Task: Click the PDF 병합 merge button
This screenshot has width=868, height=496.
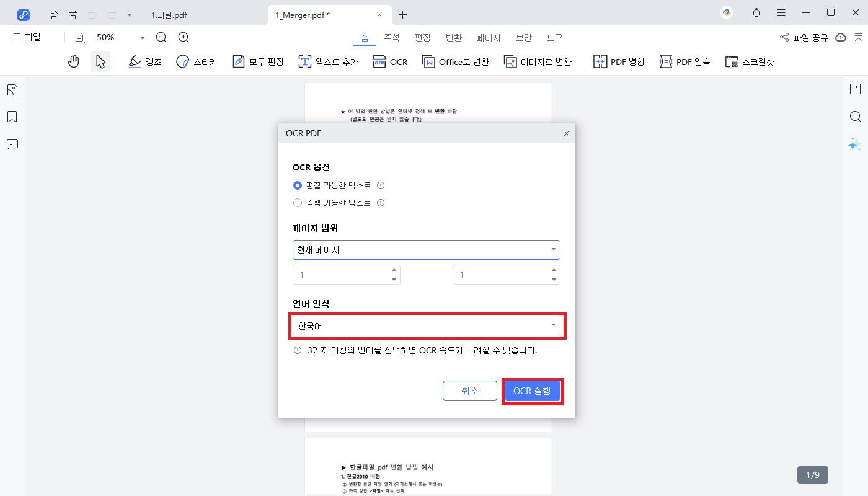Action: (x=619, y=62)
